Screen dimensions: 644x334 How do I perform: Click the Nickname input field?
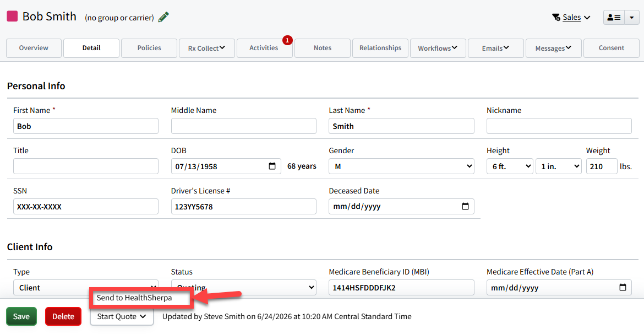pos(559,126)
